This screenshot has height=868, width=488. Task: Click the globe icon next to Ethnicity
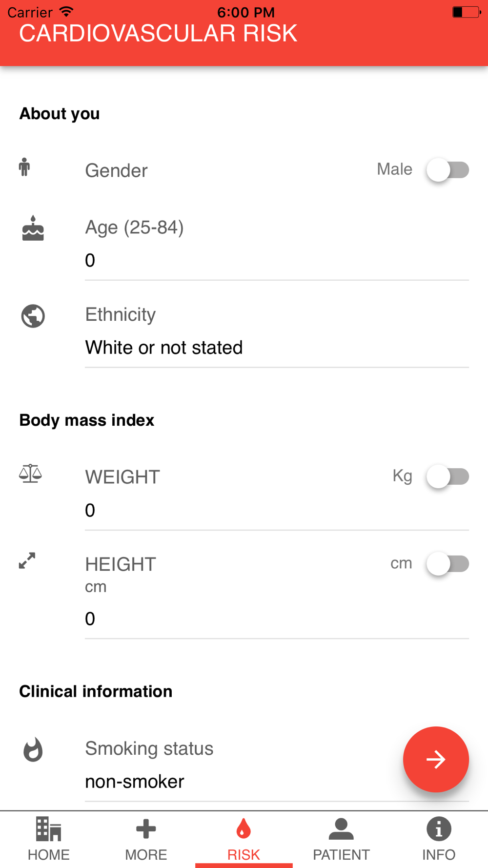pos(33,316)
